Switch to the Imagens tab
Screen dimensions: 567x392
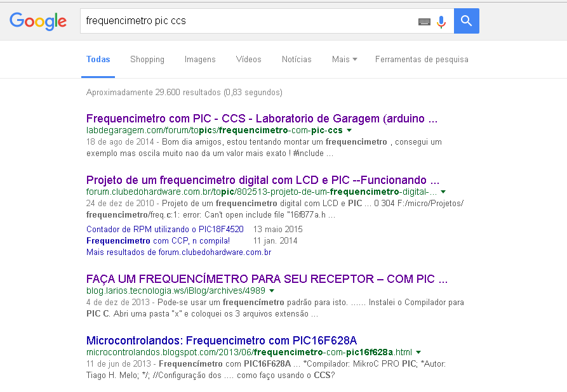[200, 59]
